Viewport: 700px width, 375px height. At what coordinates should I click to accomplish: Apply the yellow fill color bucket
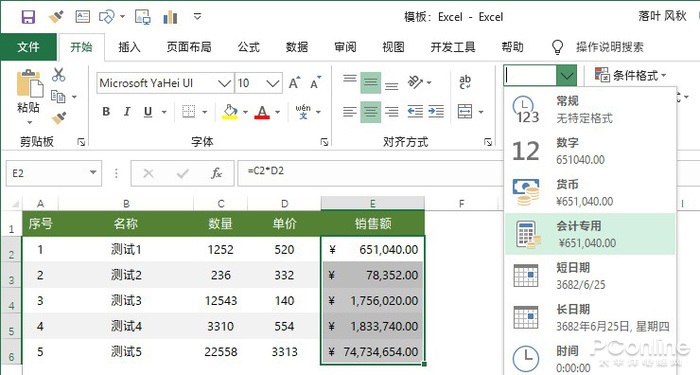coord(230,112)
